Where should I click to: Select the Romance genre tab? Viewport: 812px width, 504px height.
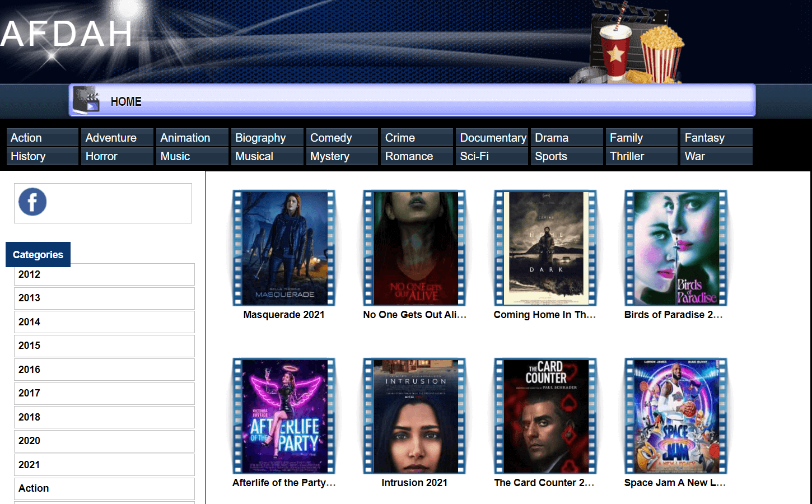click(x=417, y=156)
